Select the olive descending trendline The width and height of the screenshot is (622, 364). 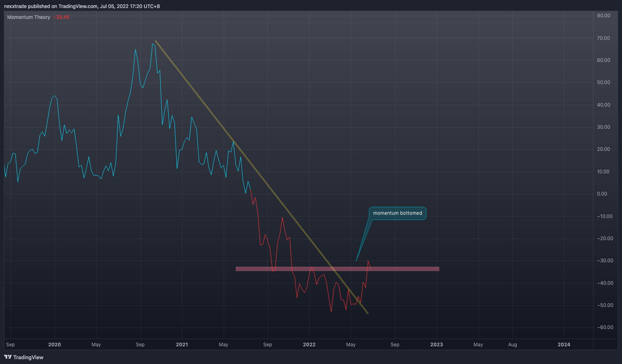[262, 177]
